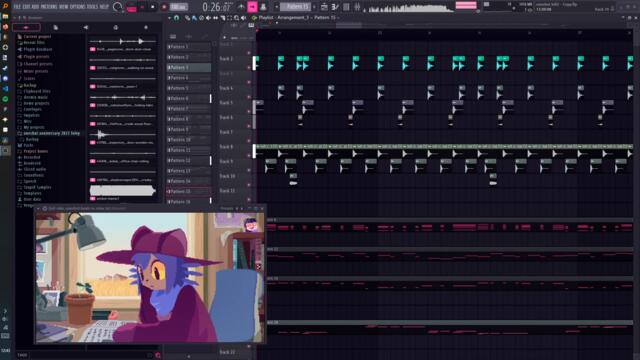Open the EDIT menu

point(26,7)
